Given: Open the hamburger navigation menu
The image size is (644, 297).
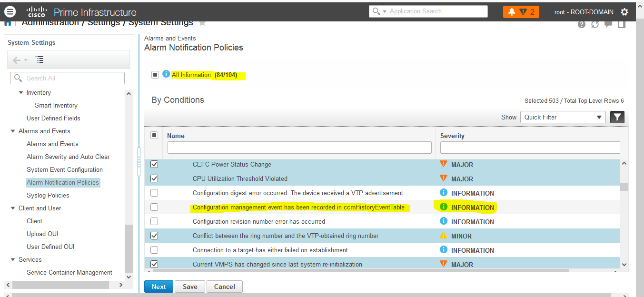Looking at the screenshot, I should (10, 12).
